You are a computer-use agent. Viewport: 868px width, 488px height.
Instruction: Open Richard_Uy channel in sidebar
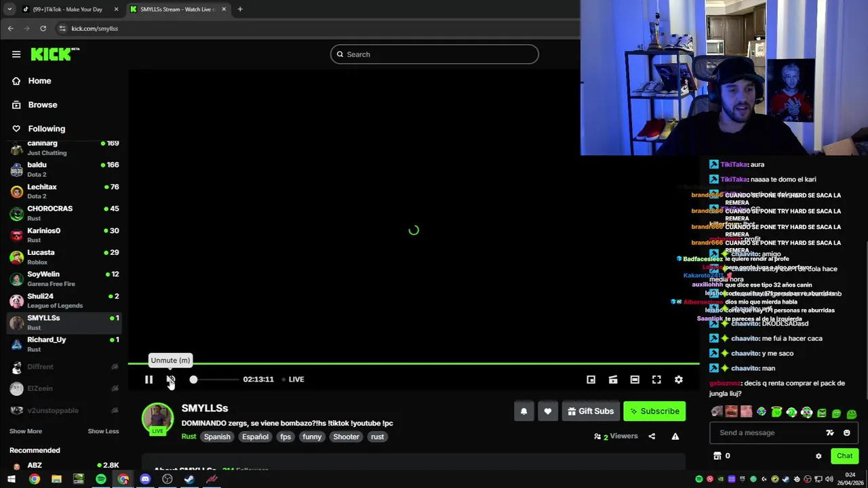point(64,344)
